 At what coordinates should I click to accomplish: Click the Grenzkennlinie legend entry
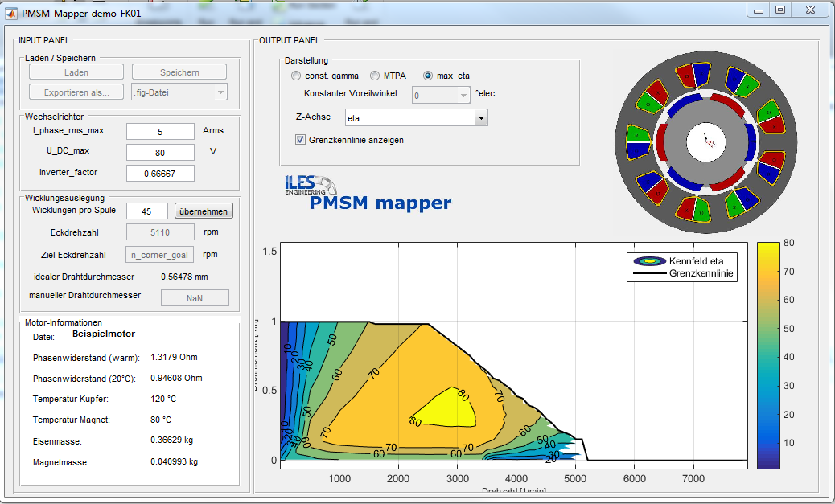tap(683, 273)
